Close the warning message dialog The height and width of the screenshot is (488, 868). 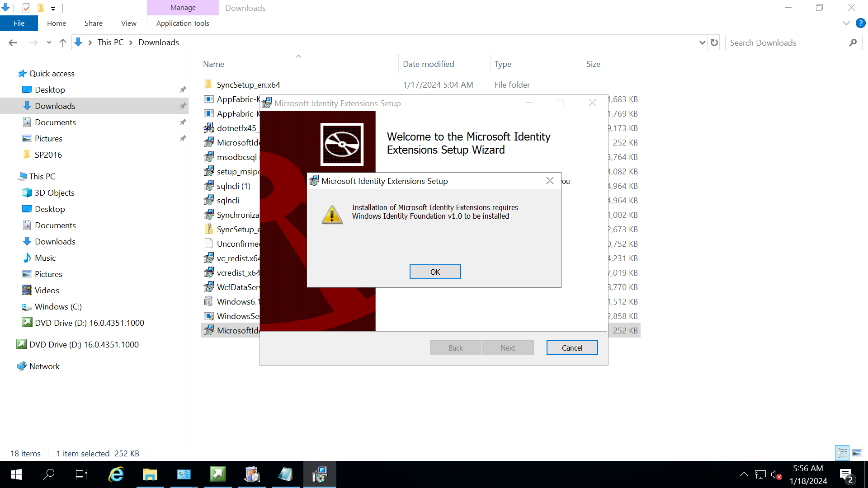coord(550,181)
